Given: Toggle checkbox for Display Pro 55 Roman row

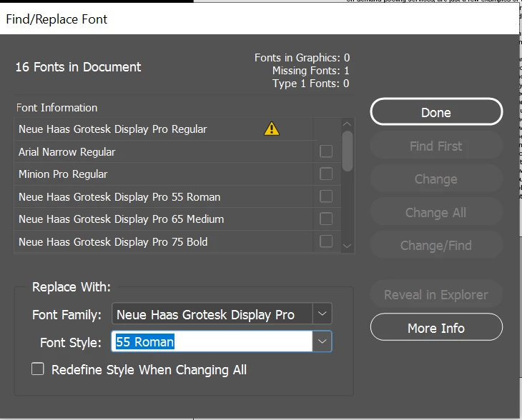Looking at the screenshot, I should pyautogui.click(x=326, y=196).
